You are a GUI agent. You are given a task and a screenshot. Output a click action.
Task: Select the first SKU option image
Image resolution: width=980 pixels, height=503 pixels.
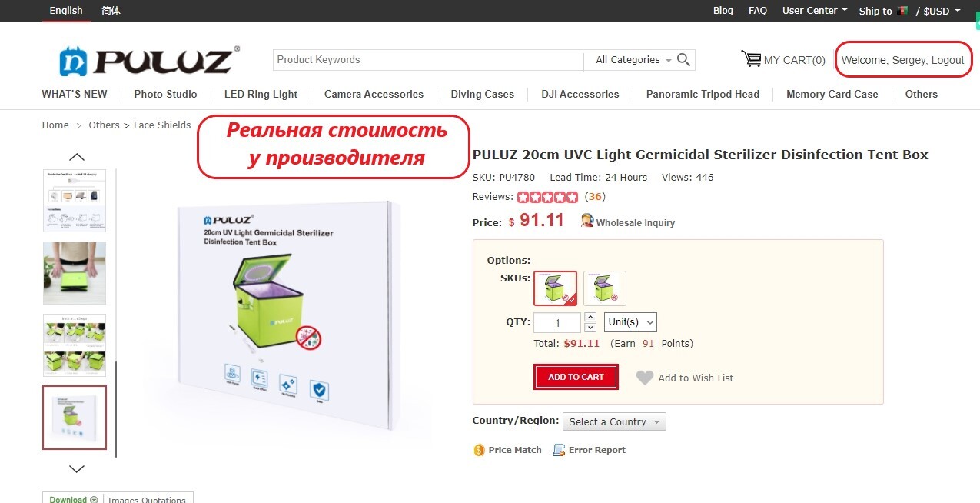click(x=555, y=288)
